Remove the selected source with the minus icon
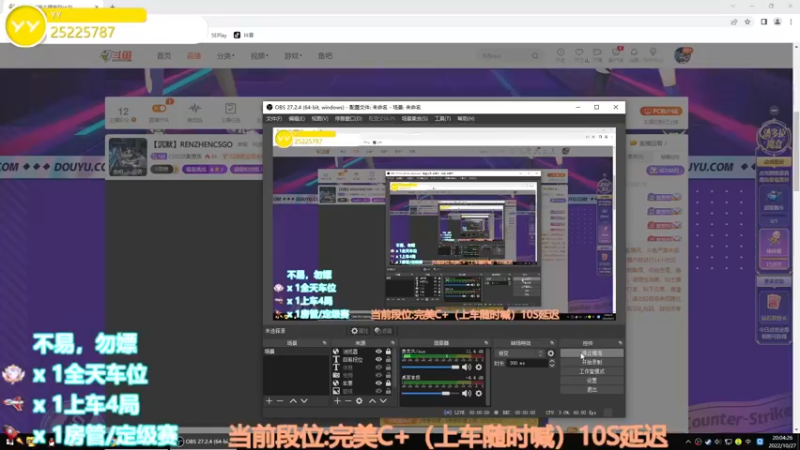 [348, 401]
